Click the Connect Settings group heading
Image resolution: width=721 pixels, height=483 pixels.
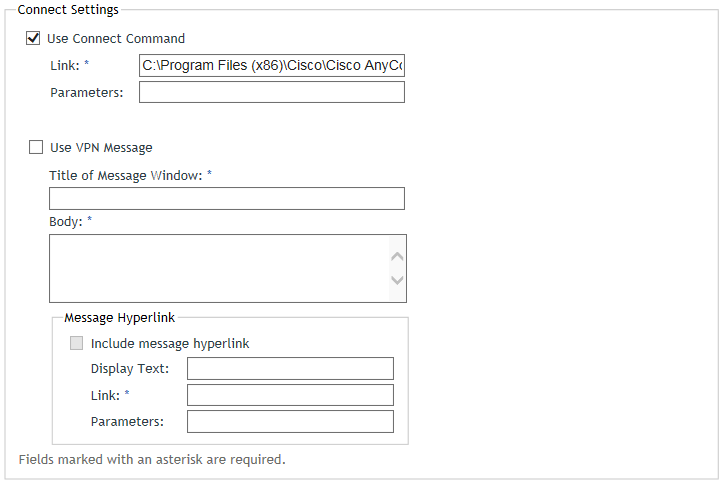[68, 9]
